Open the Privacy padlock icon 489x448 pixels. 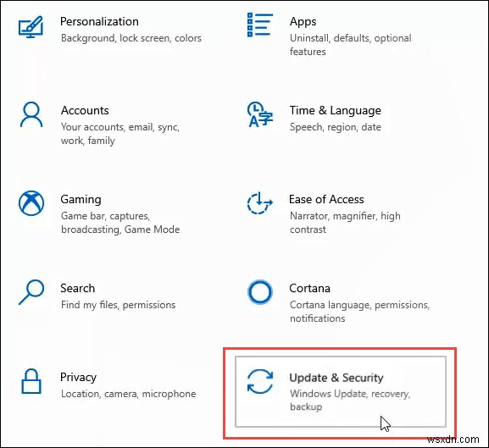click(31, 381)
